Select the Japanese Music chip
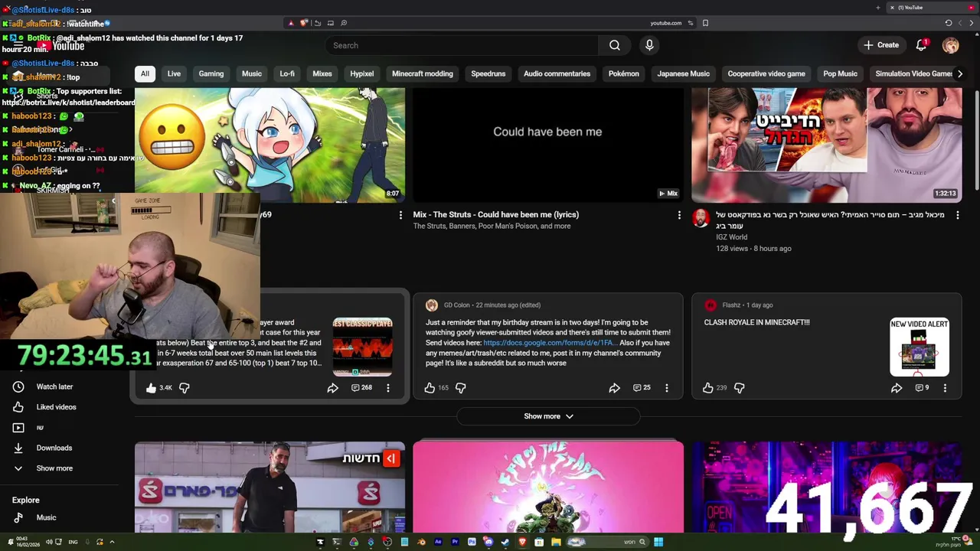 [684, 73]
